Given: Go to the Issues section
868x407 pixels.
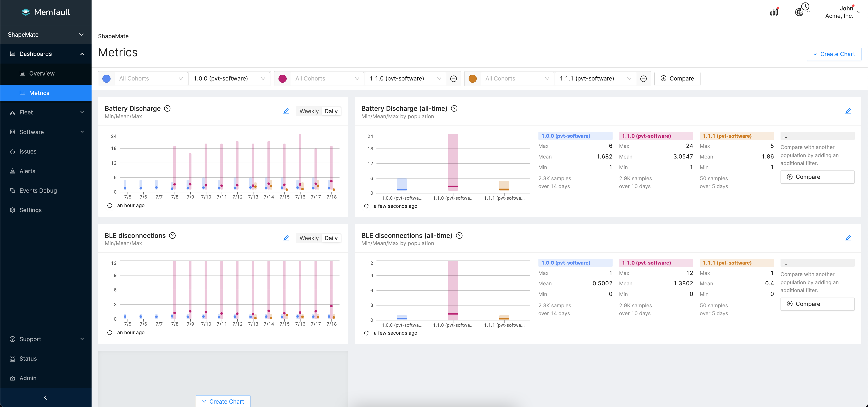Looking at the screenshot, I should pos(28,152).
